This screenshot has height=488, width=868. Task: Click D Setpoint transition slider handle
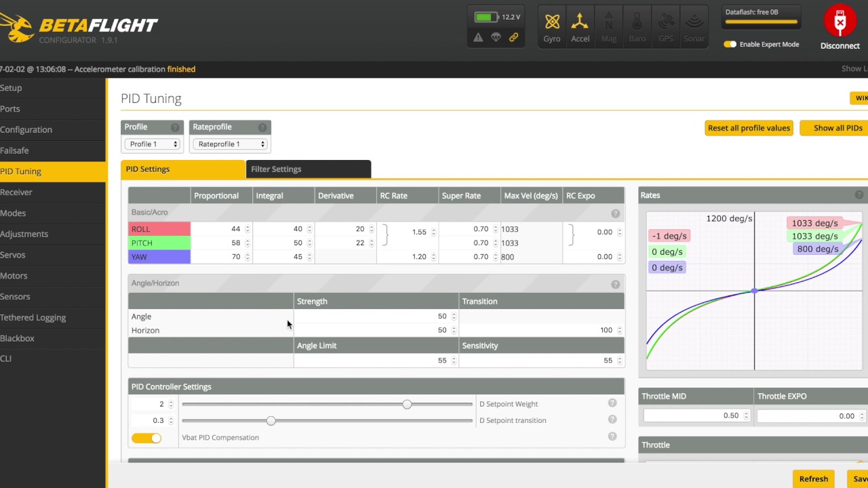[271, 421]
